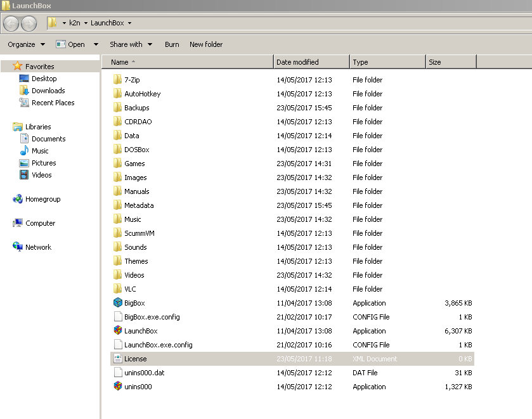Click the New folder button

[x=206, y=44]
